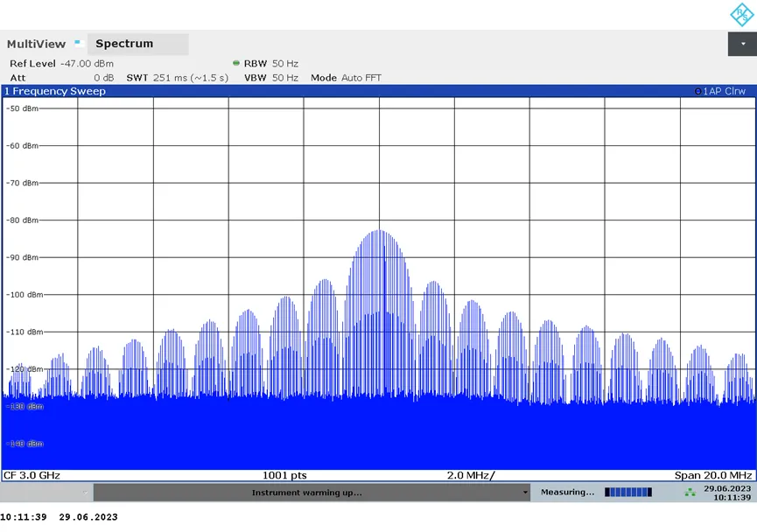Click the MultiView tab icon
Image resolution: width=757 pixels, height=532 pixels.
(78, 43)
